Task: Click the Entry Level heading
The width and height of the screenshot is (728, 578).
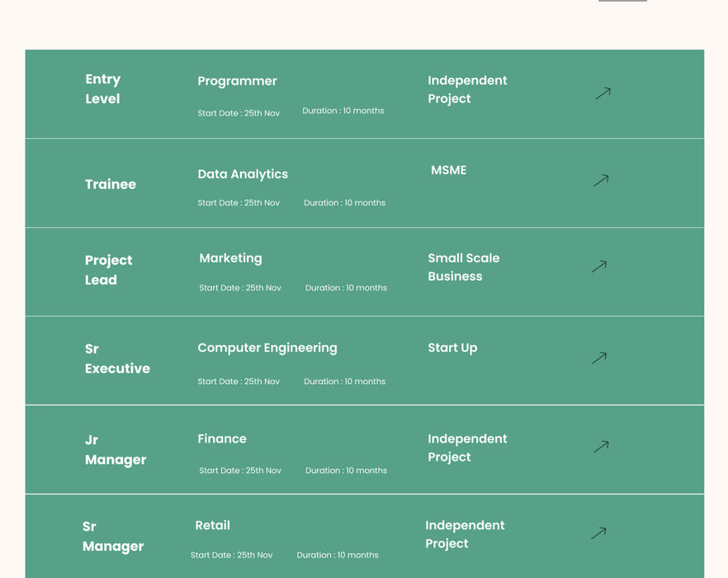Action: (103, 89)
